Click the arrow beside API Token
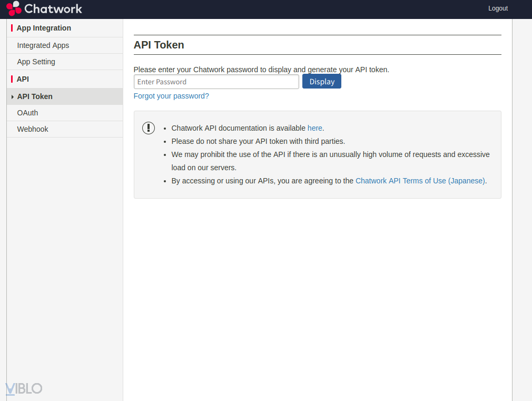This screenshot has width=532, height=401. [12, 97]
